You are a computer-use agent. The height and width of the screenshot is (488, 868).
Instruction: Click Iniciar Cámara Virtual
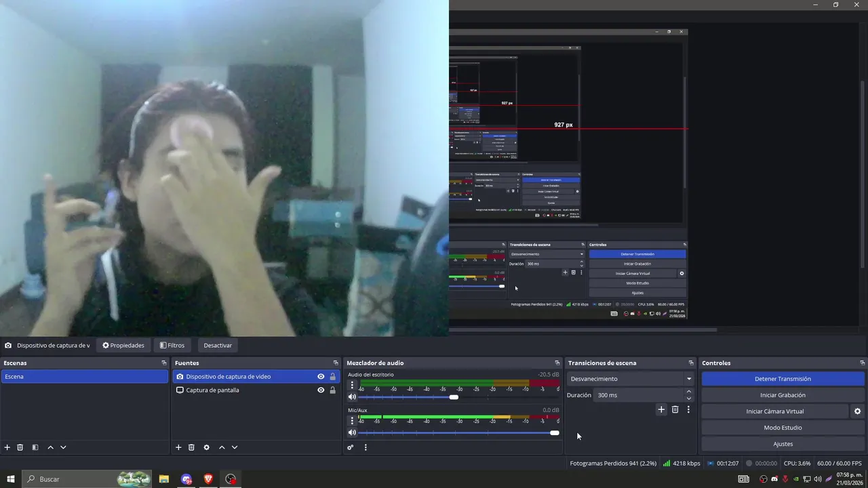click(x=774, y=411)
